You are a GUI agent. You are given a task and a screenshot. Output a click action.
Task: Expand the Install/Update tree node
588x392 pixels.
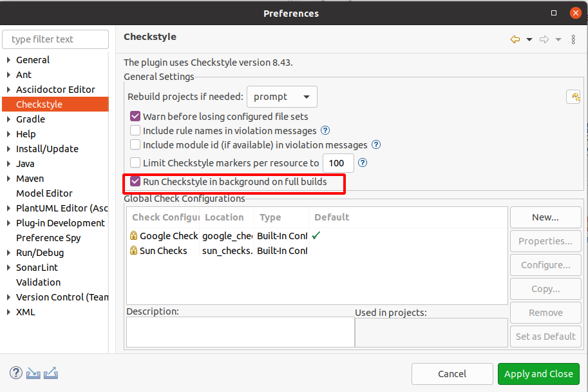pyautogui.click(x=8, y=149)
